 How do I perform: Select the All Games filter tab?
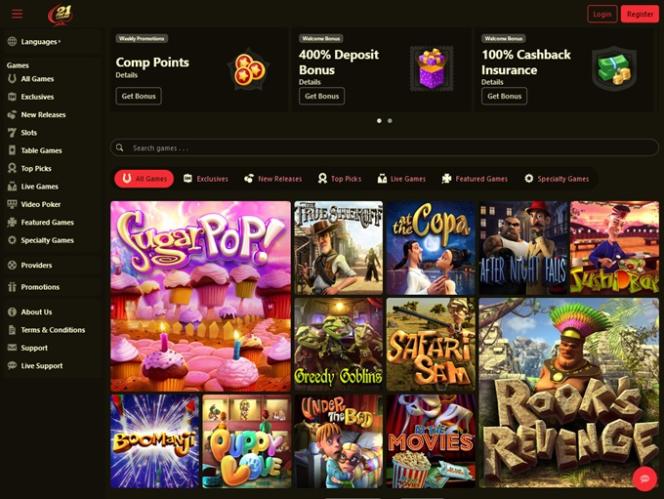pyautogui.click(x=144, y=179)
